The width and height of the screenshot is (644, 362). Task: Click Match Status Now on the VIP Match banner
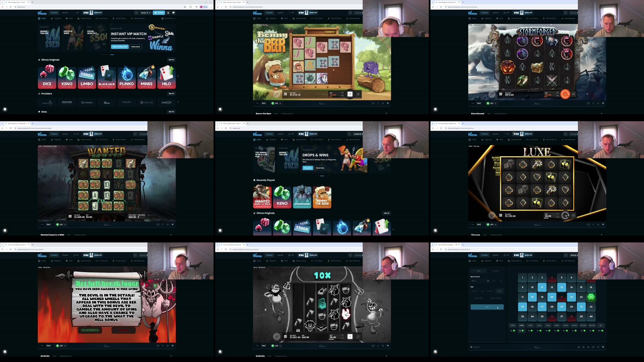point(120,47)
